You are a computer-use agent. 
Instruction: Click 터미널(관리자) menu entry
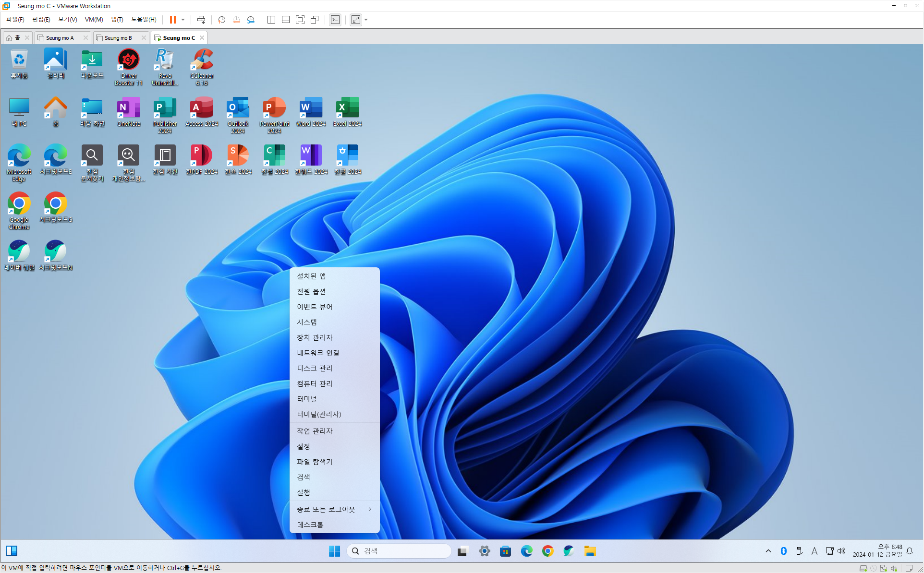(319, 414)
